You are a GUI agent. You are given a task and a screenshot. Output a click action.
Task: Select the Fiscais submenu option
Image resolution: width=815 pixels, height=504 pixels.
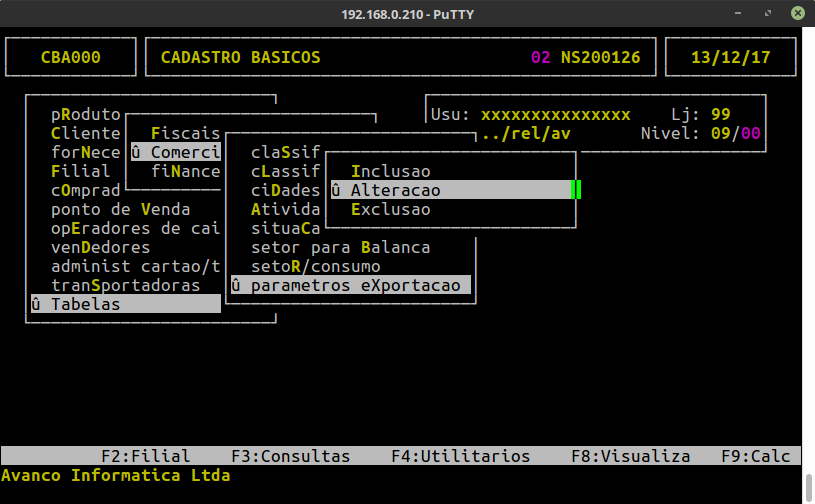[x=185, y=134]
